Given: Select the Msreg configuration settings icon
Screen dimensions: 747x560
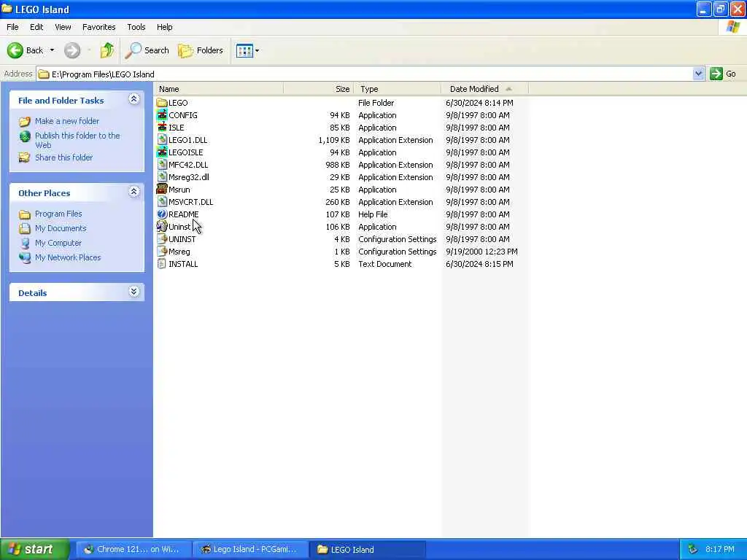Looking at the screenshot, I should pyautogui.click(x=162, y=252).
